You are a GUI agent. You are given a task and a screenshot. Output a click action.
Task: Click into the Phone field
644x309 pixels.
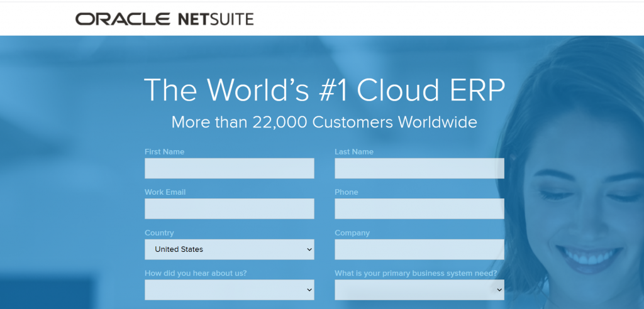click(x=419, y=209)
